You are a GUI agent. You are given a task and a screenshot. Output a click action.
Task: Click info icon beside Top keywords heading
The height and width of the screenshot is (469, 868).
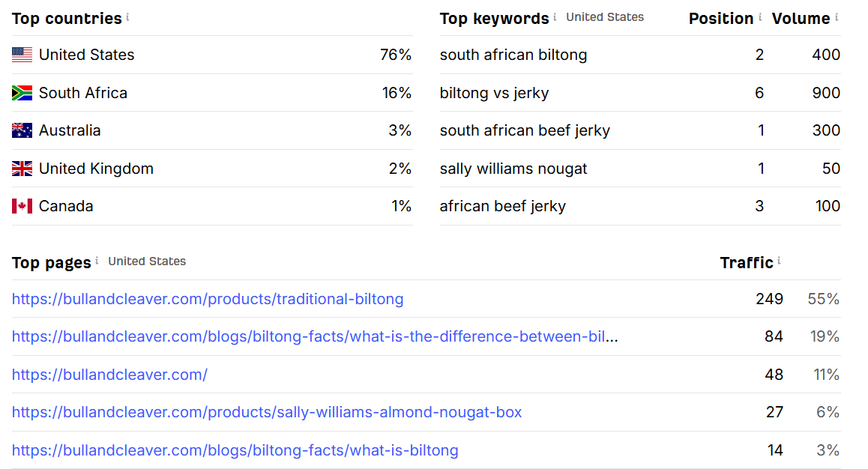(555, 16)
